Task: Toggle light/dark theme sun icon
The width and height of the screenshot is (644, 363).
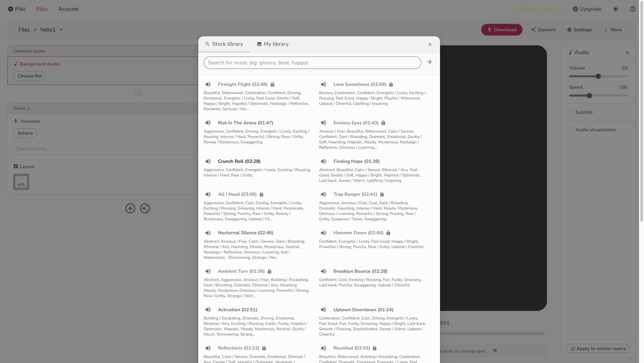Action: (616, 9)
